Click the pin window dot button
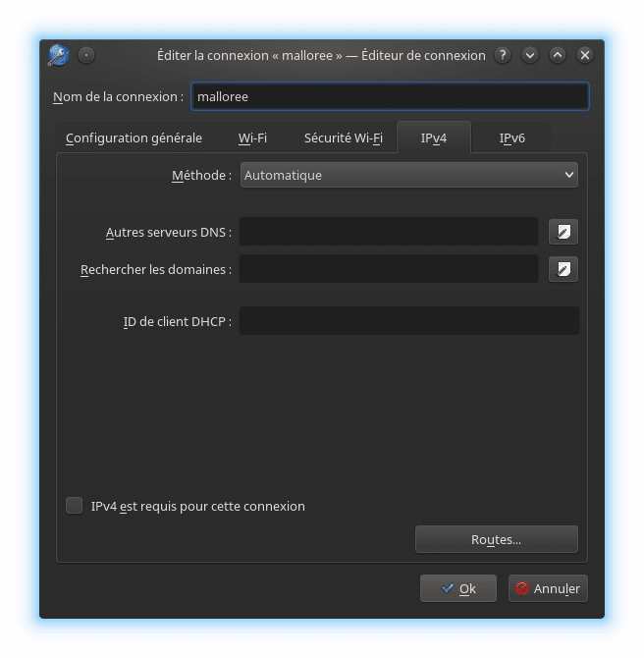644x658 pixels. point(86,55)
